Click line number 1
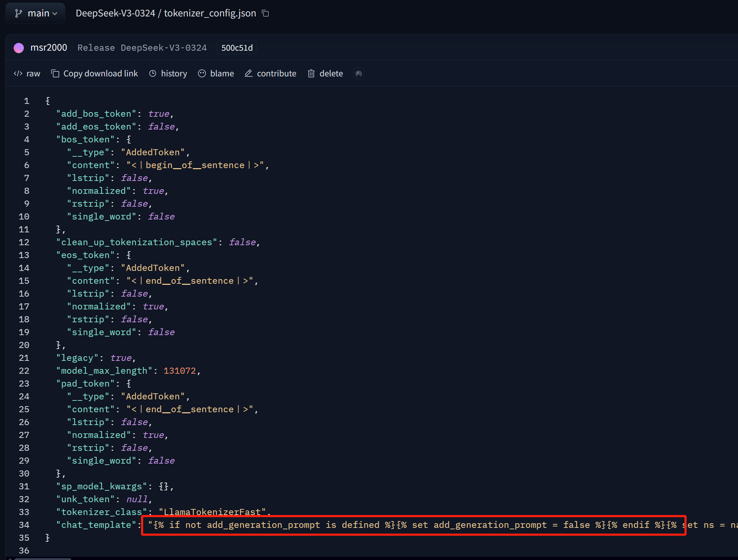Viewport: 738px width, 560px height. [26, 101]
